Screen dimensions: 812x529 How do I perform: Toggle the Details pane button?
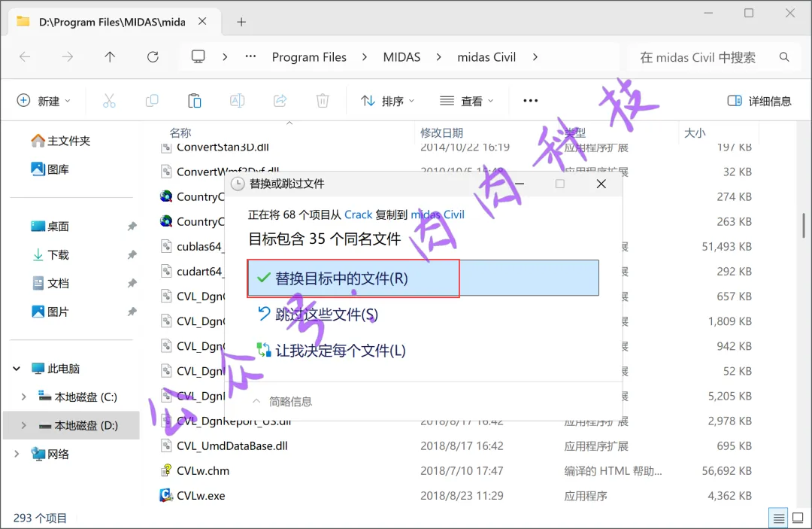(x=759, y=101)
